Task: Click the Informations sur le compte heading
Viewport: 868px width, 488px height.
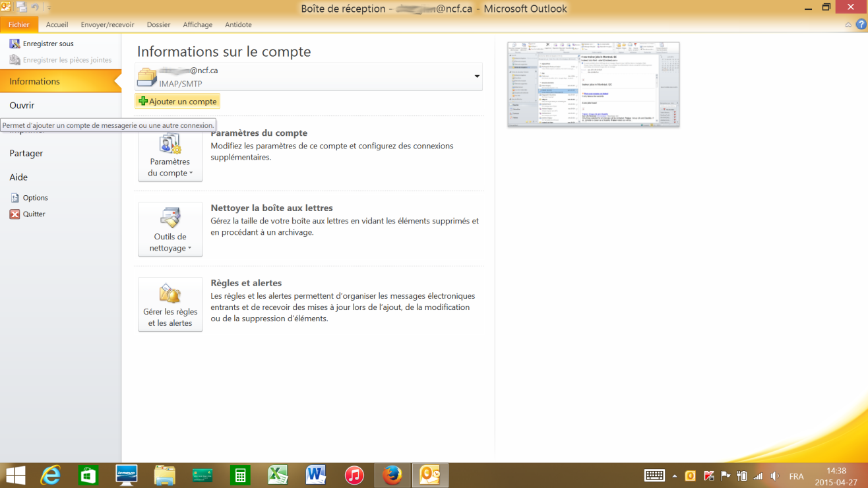Action: (224, 51)
